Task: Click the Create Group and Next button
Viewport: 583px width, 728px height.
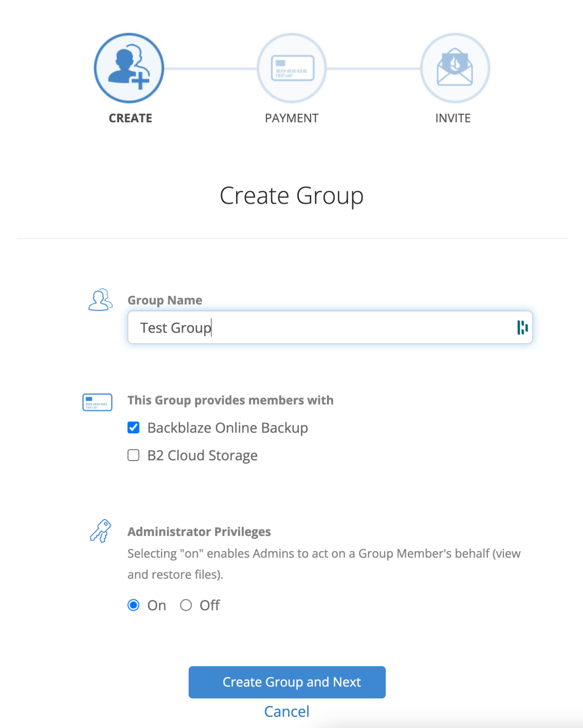Action: click(287, 682)
